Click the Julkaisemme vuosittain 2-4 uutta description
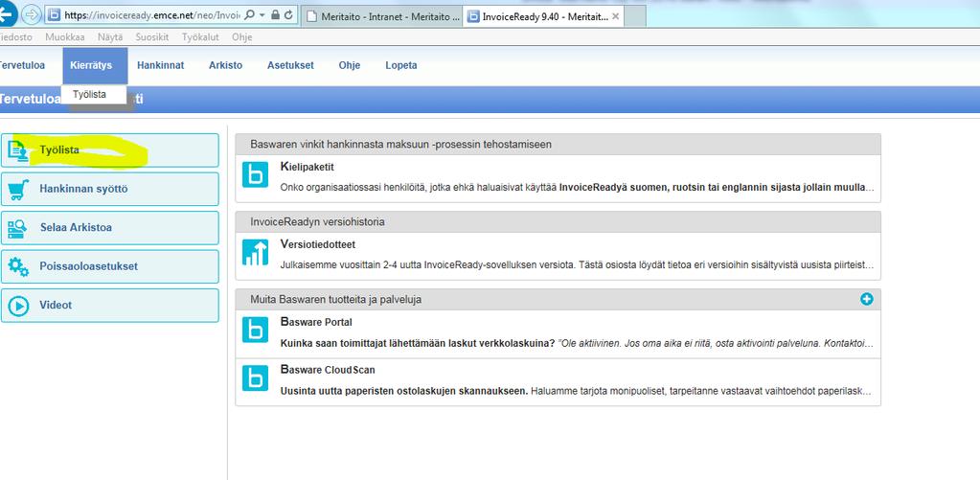The width and height of the screenshot is (980, 480). click(x=577, y=265)
